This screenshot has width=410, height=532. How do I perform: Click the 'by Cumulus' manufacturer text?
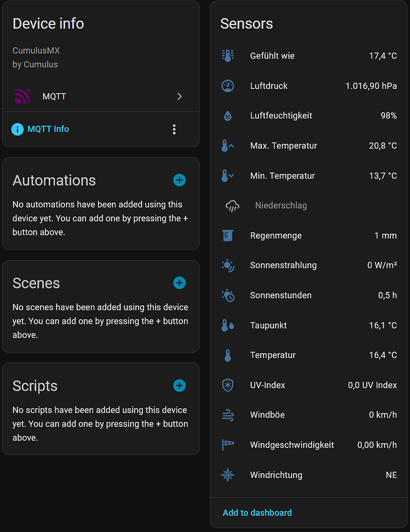pyautogui.click(x=35, y=64)
